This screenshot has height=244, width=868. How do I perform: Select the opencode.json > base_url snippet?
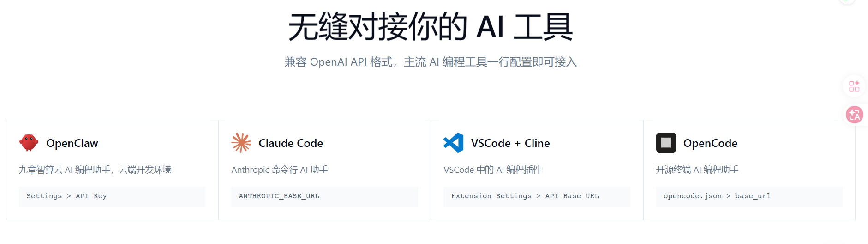749,196
